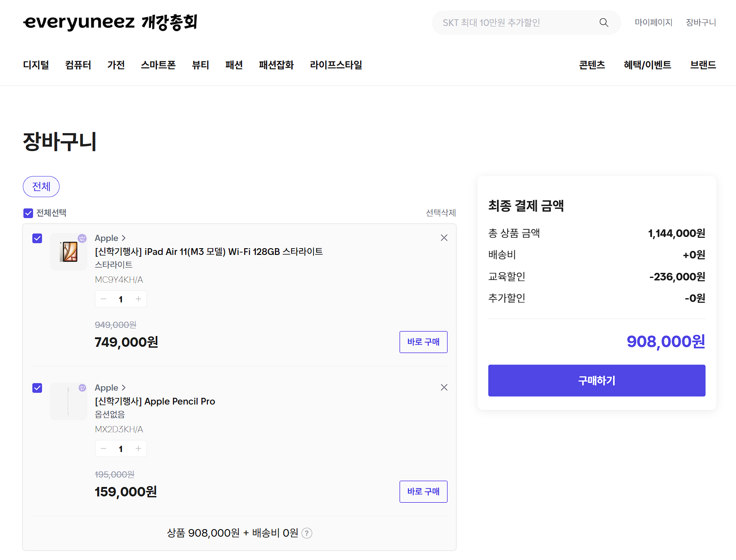Open the 뷰티 category menu
736x560 pixels.
pyautogui.click(x=200, y=65)
